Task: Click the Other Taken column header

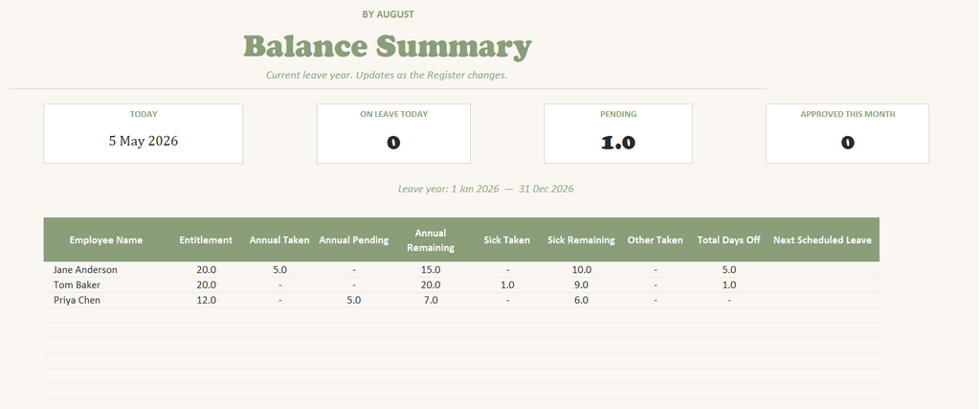Action: pos(655,240)
